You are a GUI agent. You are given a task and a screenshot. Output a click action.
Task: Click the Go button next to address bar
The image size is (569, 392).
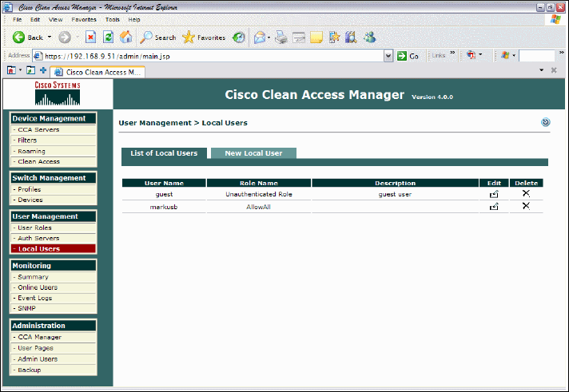[x=408, y=56]
